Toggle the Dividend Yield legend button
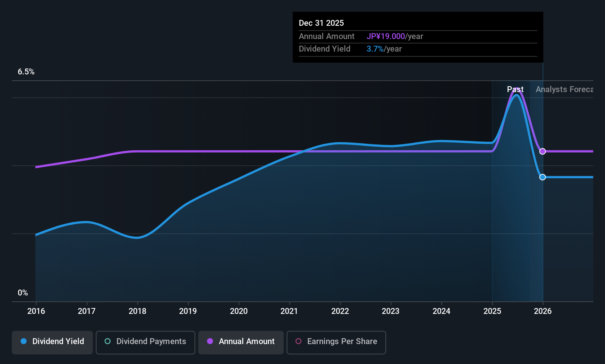This screenshot has width=605, height=364. coord(52,342)
